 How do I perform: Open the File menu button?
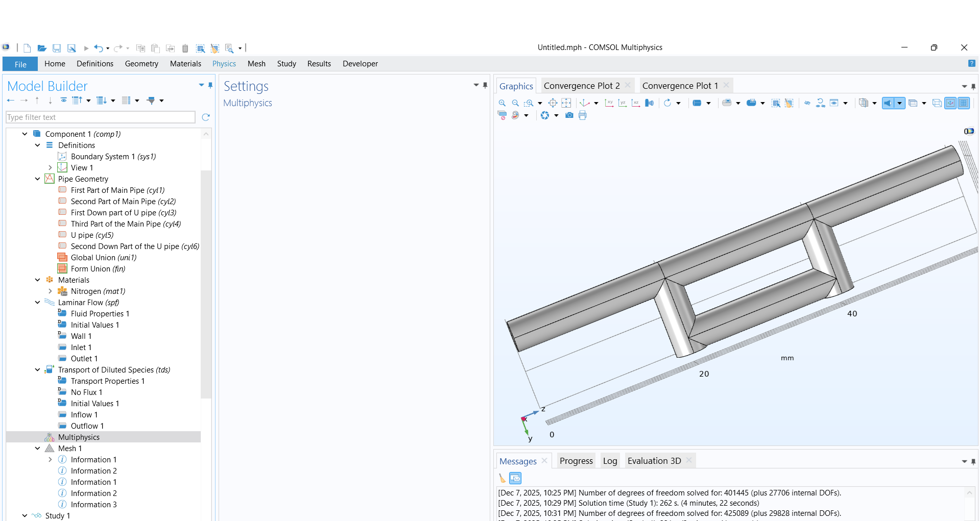tap(20, 64)
